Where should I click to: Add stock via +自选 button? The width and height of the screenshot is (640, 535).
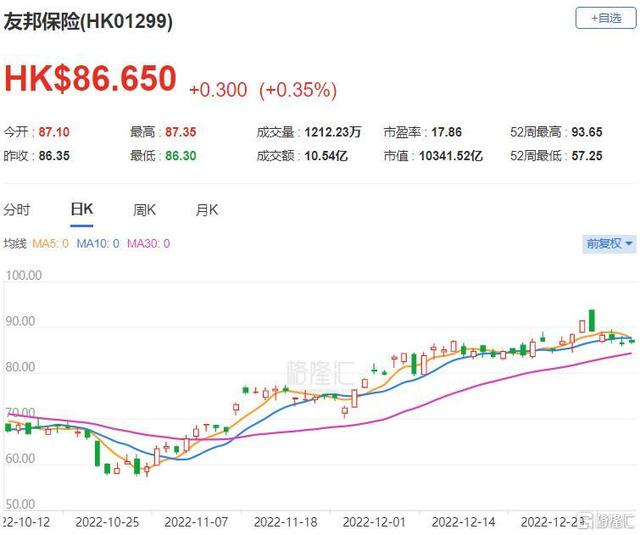606,18
